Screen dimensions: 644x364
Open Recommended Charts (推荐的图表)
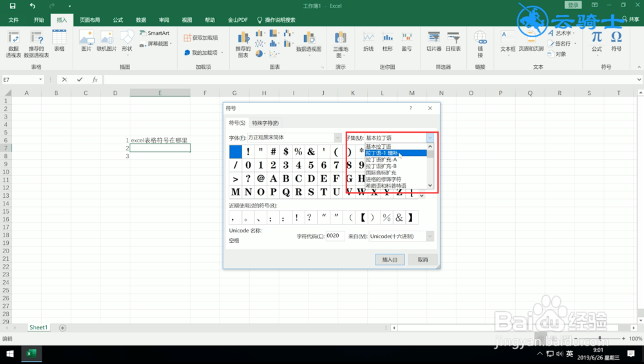(x=243, y=44)
